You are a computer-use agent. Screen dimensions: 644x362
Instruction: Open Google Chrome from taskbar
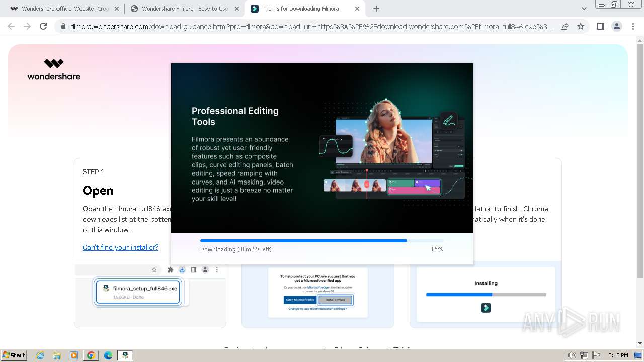tap(91, 355)
